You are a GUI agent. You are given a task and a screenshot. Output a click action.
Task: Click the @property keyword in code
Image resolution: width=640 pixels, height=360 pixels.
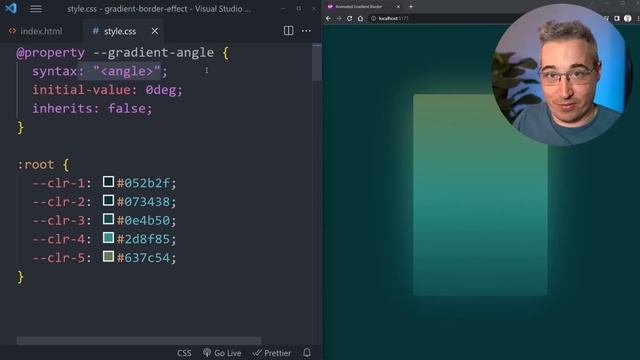(x=51, y=53)
